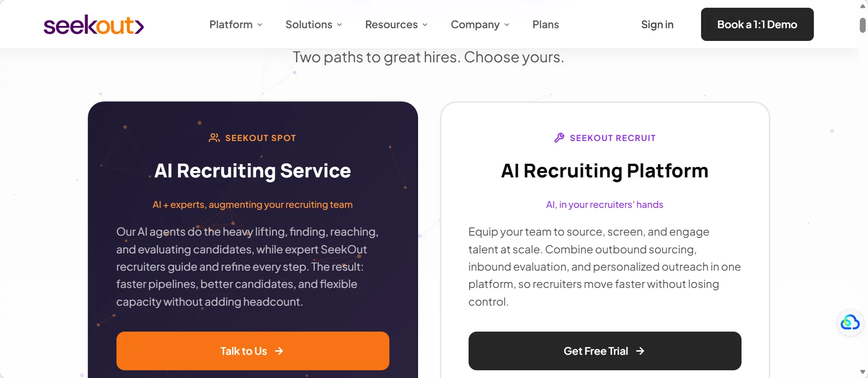Click the arrow icon in Get Free Trial
The width and height of the screenshot is (868, 378).
(640, 351)
